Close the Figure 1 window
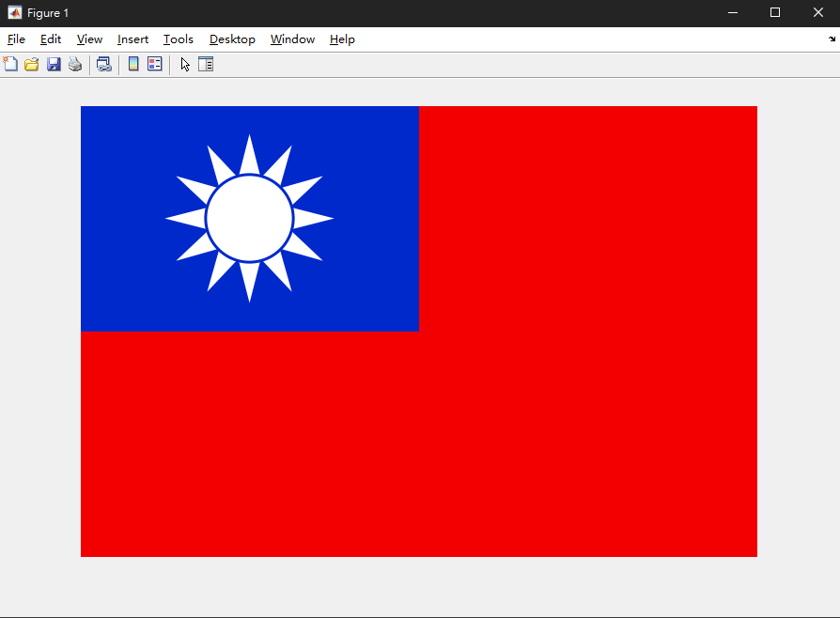Screen dimensions: 840x618 [x=818, y=13]
